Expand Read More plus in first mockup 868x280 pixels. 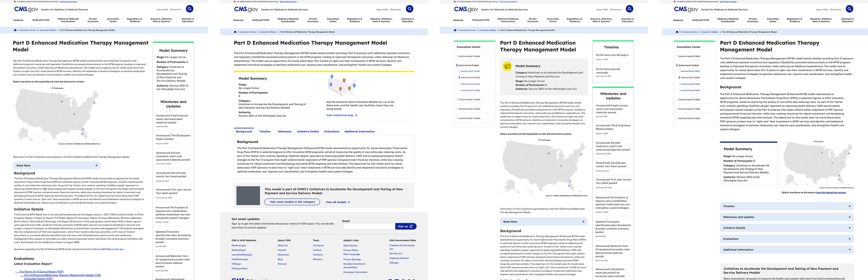pos(96,165)
